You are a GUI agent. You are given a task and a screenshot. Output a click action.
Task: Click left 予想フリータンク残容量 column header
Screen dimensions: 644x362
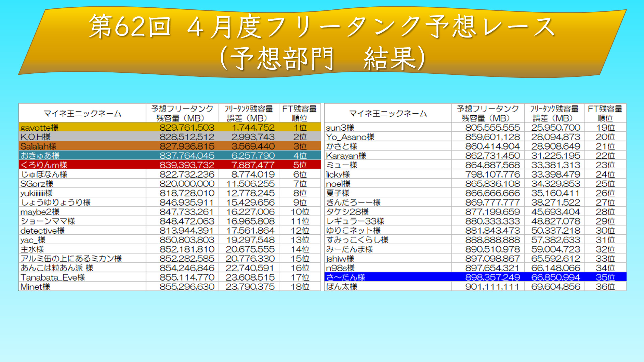pyautogui.click(x=182, y=113)
